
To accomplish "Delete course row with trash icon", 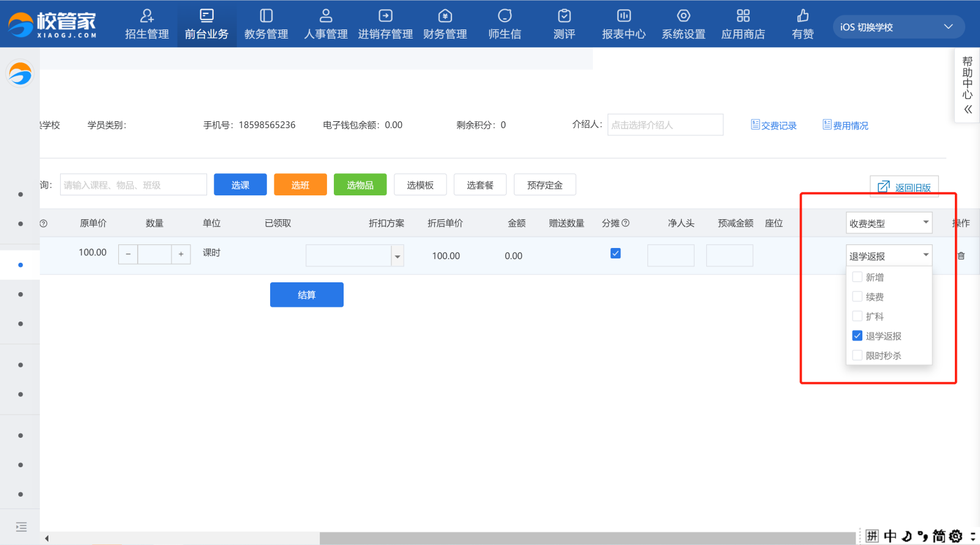I will pyautogui.click(x=961, y=255).
